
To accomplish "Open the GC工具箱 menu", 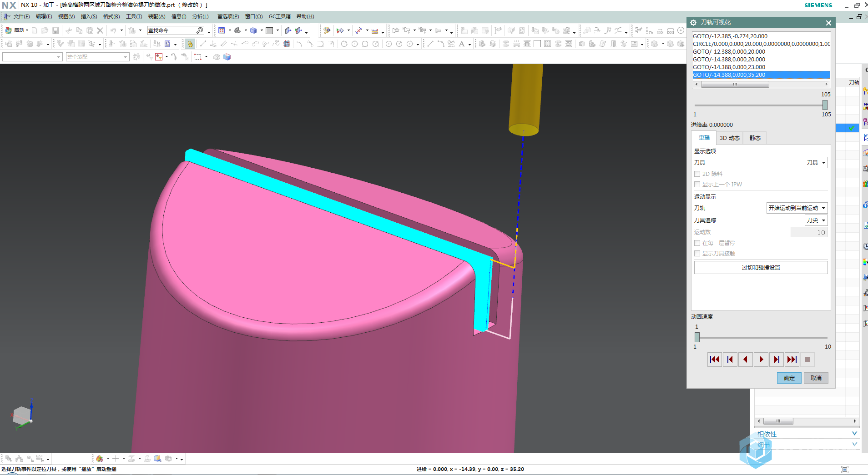I will pyautogui.click(x=279, y=16).
